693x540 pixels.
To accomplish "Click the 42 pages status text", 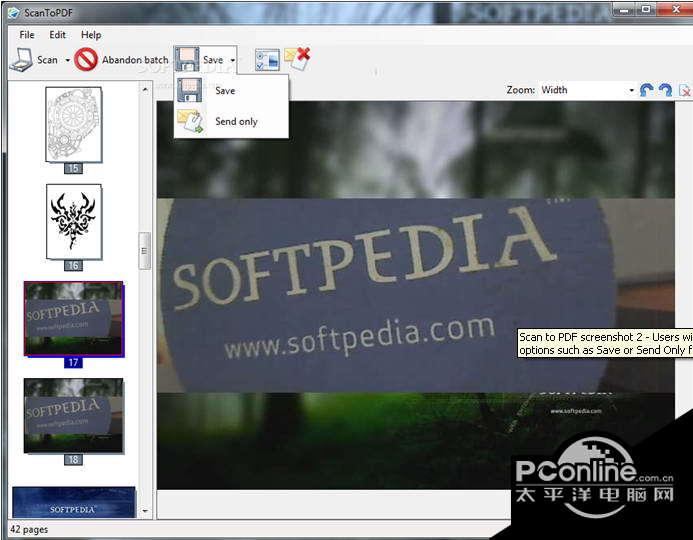I will coord(29,529).
